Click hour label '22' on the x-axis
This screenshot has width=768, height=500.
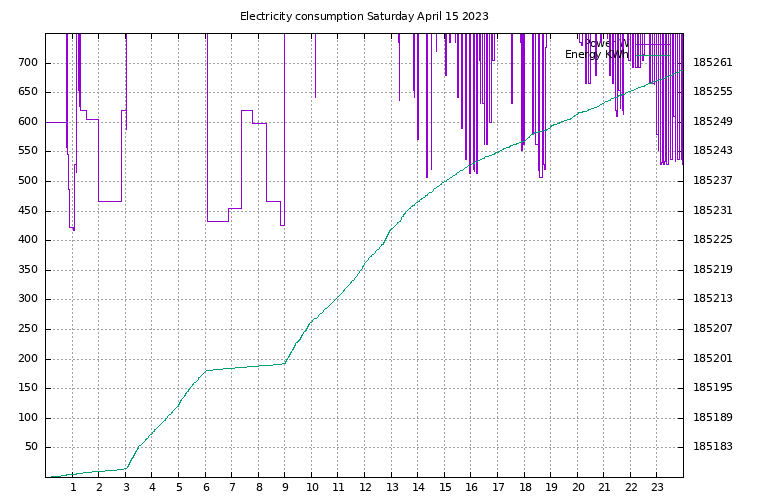pos(631,487)
